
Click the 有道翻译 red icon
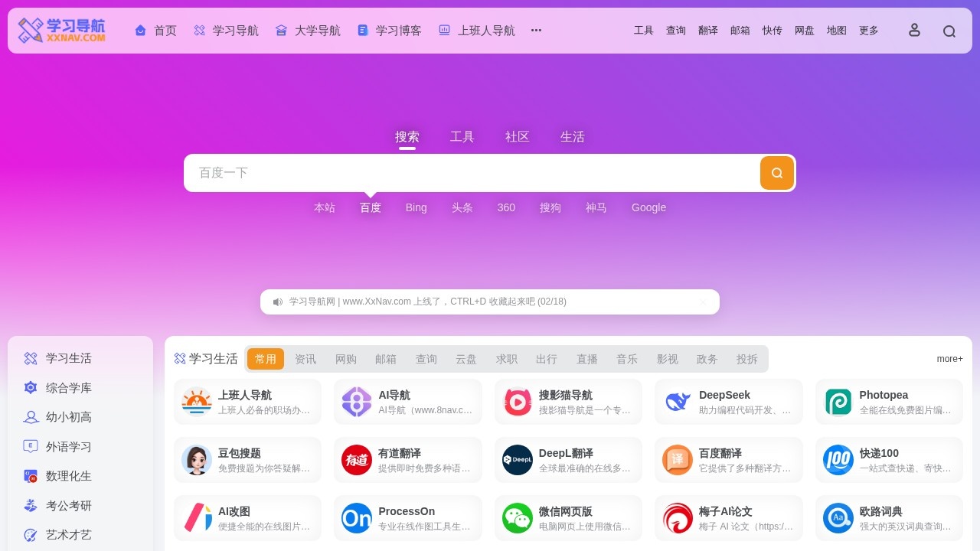356,460
